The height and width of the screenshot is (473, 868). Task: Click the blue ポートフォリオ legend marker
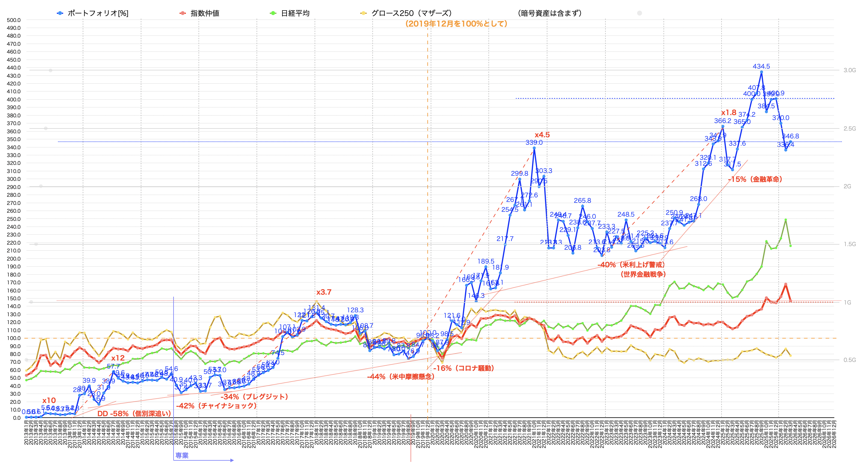(x=60, y=13)
